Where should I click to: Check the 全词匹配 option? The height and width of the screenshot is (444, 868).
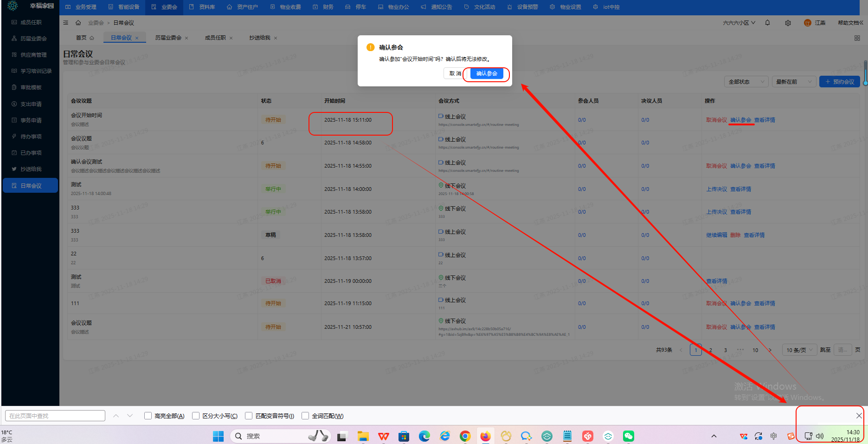point(305,416)
